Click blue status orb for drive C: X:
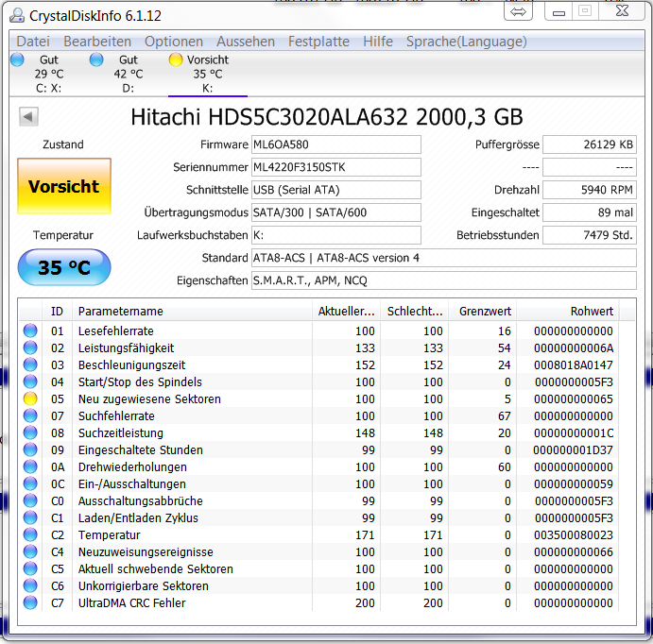 coord(17,59)
